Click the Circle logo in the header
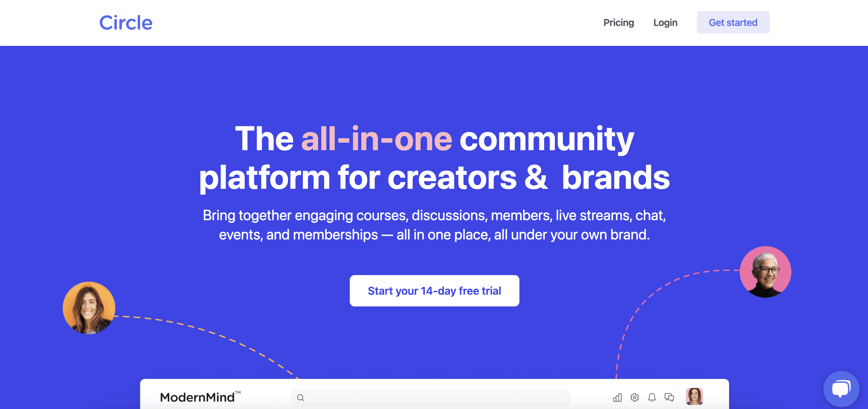This screenshot has height=409, width=868. (x=126, y=23)
